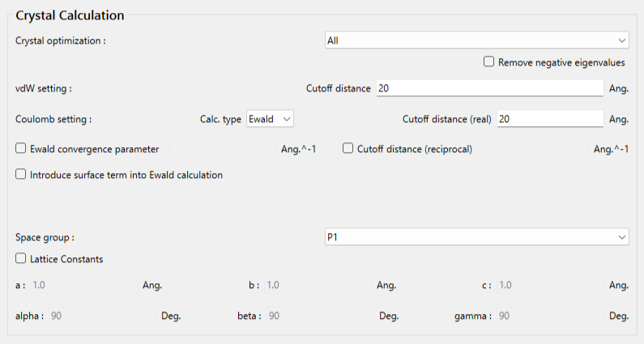644x344 pixels.
Task: Click the lattice constant b field
Action: point(318,285)
